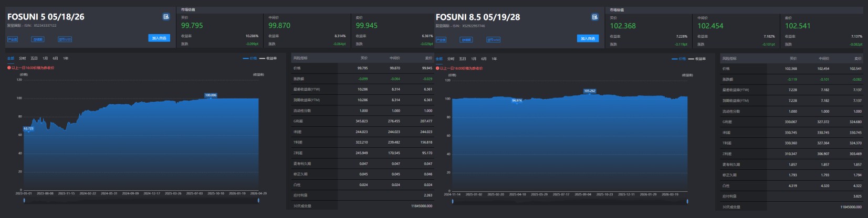Add FOSUNI 5 05/18/26 to watchlist

(159, 38)
